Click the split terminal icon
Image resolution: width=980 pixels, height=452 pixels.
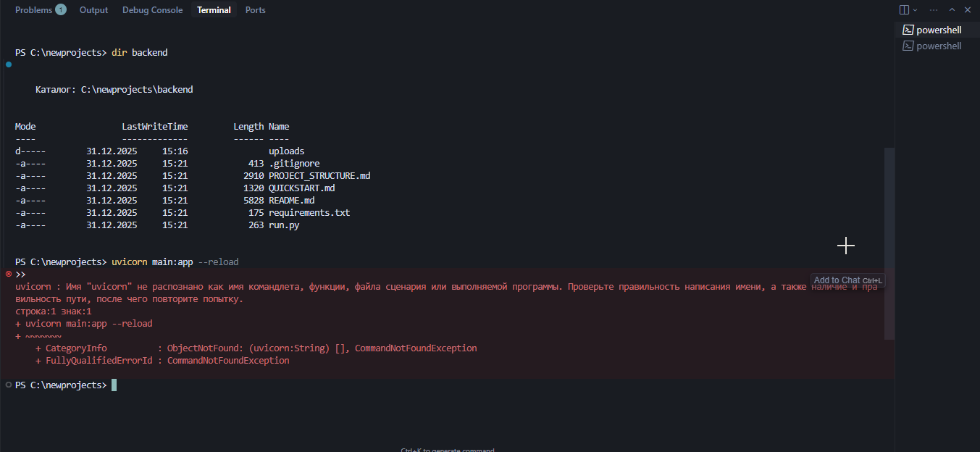point(904,10)
